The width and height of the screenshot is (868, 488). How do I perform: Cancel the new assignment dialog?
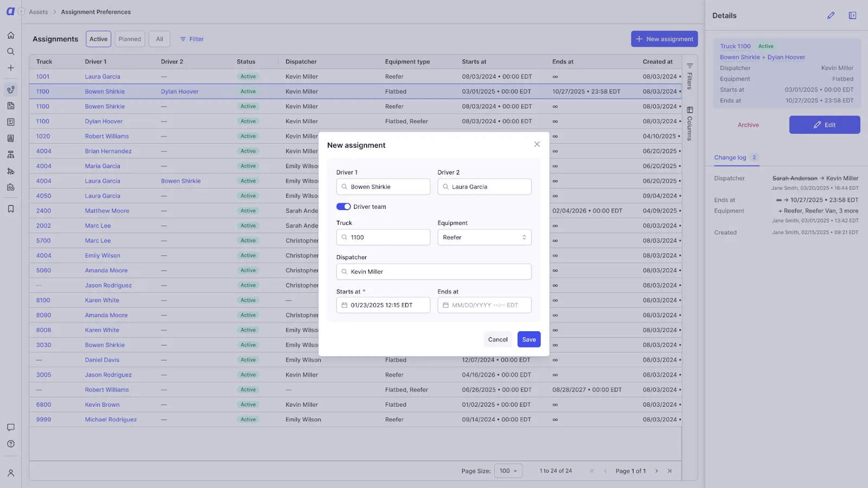pos(497,339)
